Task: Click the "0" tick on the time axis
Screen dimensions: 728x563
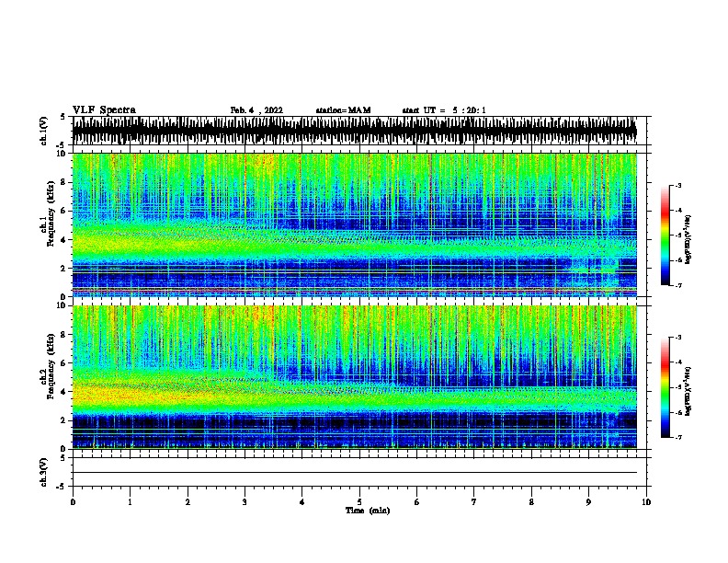Action: (x=73, y=502)
